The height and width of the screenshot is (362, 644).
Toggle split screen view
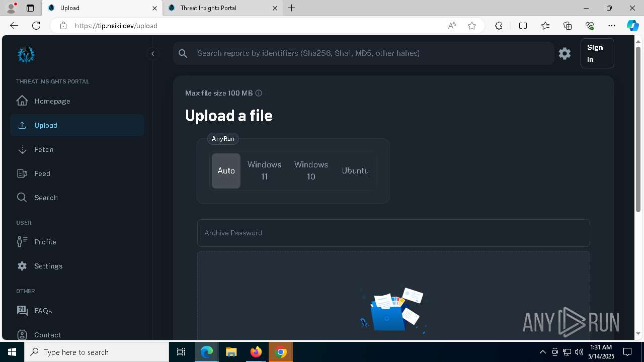pos(523,26)
